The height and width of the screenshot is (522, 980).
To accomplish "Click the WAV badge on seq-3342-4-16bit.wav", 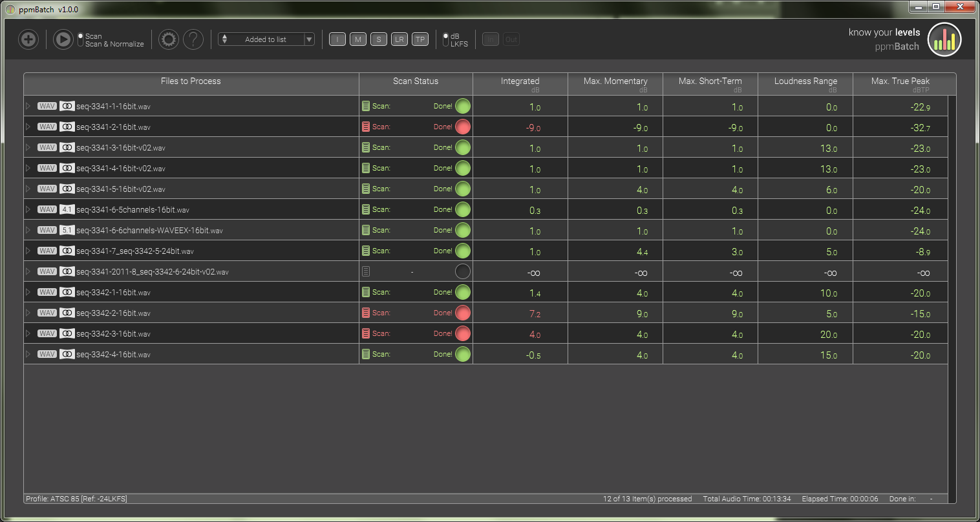I will tap(46, 354).
